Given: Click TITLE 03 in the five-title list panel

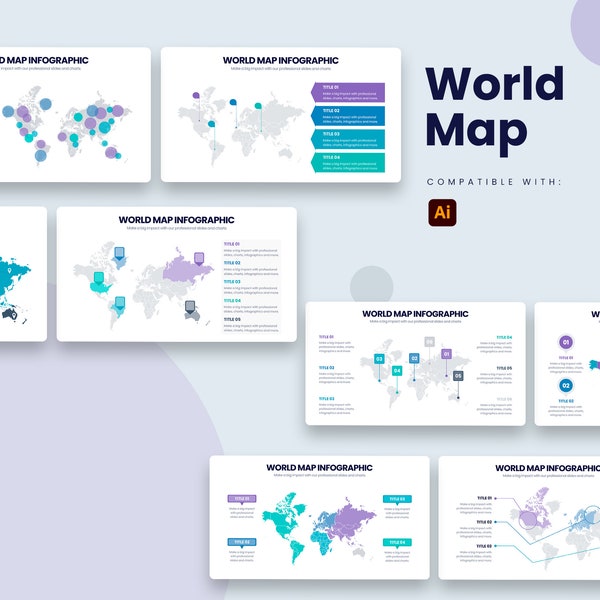Looking at the screenshot, I should 232,282.
